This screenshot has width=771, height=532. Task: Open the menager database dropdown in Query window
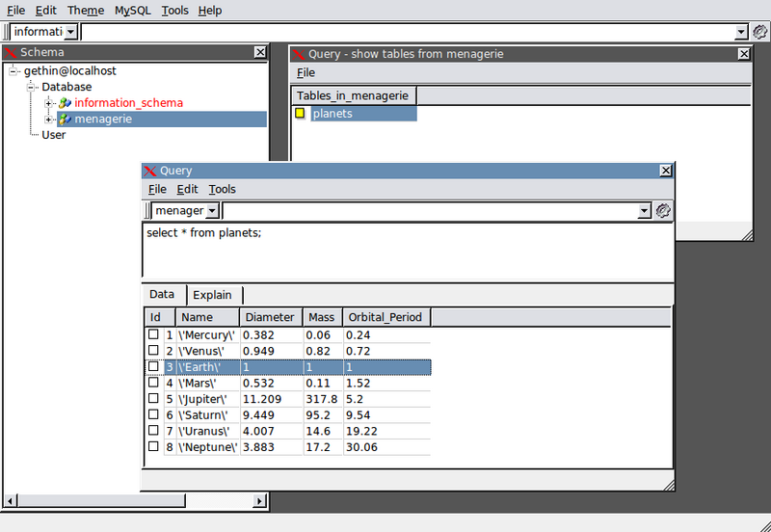point(213,210)
